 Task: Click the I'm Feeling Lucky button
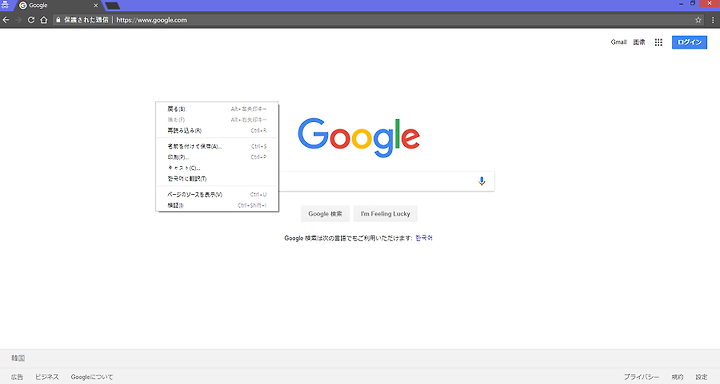385,214
